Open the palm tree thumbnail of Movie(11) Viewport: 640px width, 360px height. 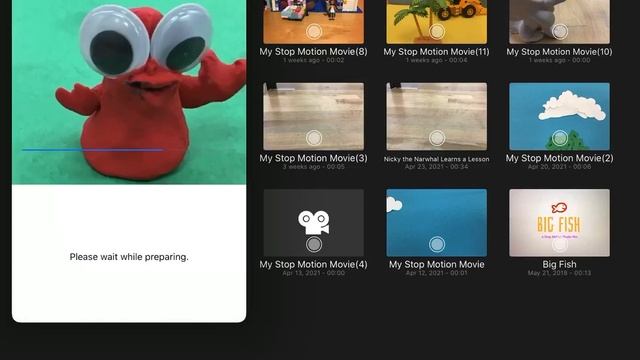click(436, 22)
